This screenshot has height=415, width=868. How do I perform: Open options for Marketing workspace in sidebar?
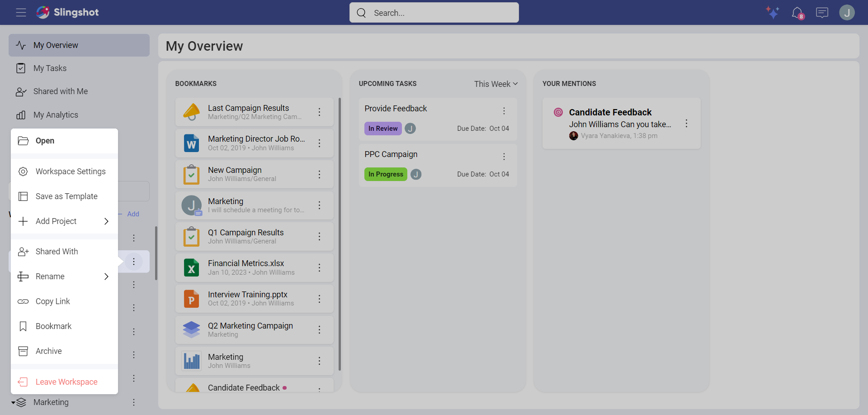point(134,402)
